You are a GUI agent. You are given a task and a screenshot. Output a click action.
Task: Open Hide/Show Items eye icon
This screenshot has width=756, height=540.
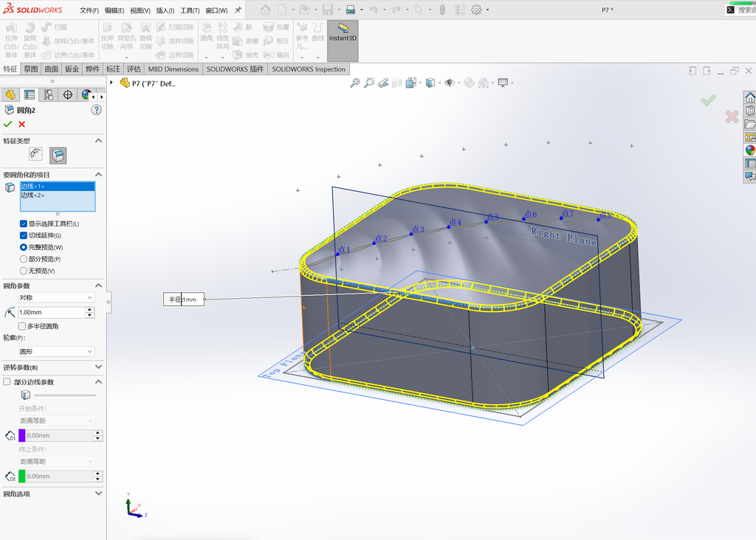coord(450,83)
